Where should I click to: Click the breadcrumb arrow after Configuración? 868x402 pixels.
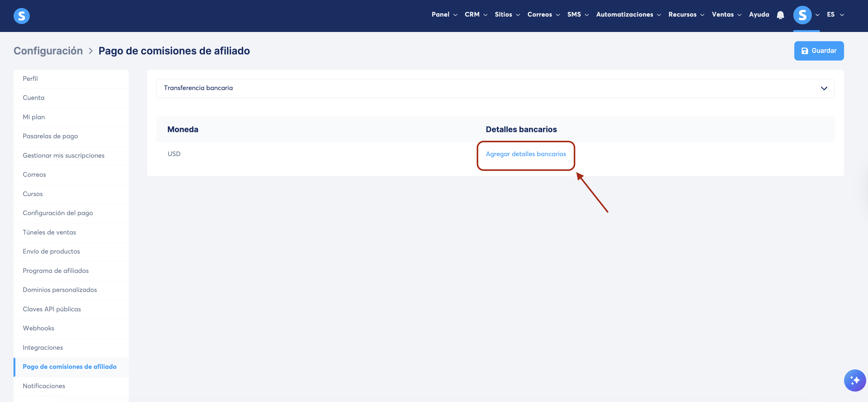tap(91, 51)
